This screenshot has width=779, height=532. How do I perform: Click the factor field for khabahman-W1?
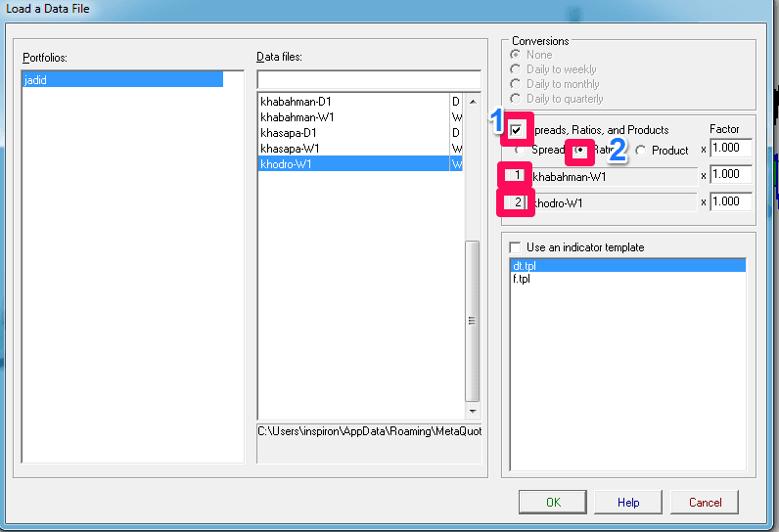(731, 175)
